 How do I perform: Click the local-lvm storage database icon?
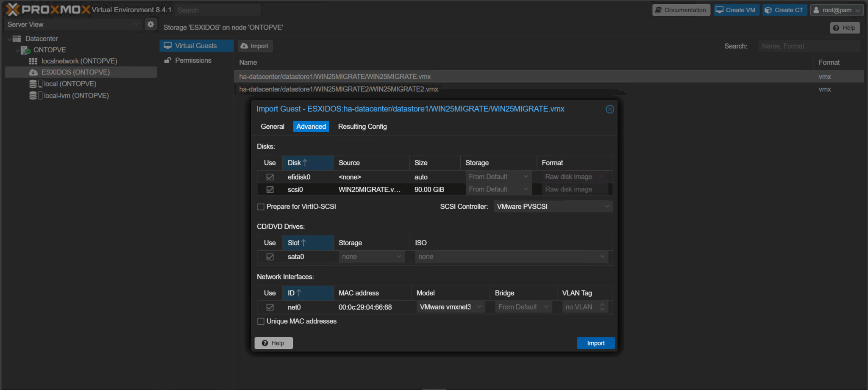[x=33, y=96]
